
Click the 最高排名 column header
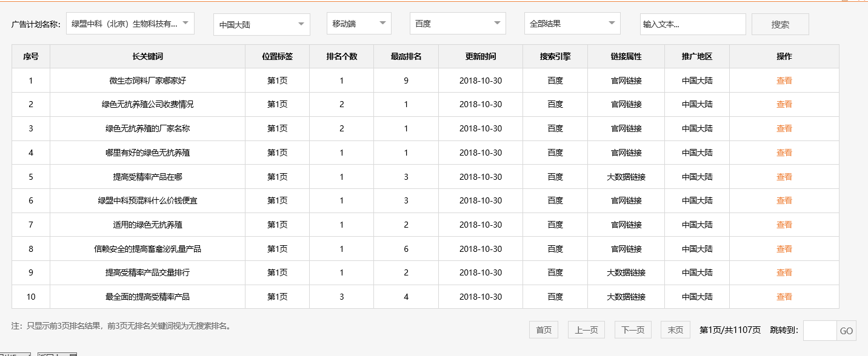tap(406, 56)
